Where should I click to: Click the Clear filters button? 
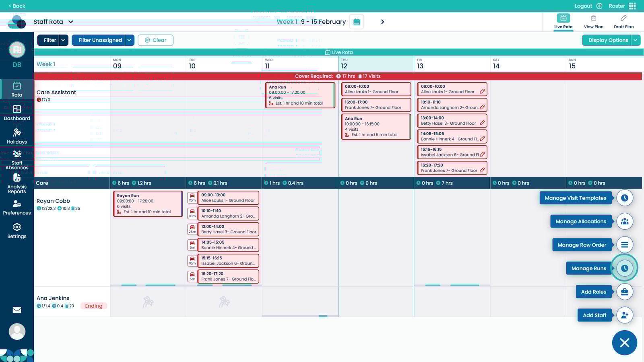[155, 40]
